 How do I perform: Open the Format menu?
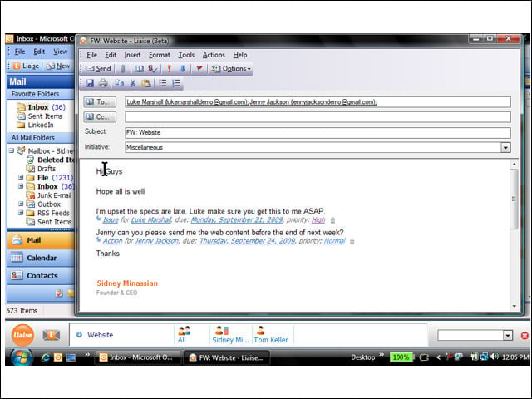tap(159, 55)
